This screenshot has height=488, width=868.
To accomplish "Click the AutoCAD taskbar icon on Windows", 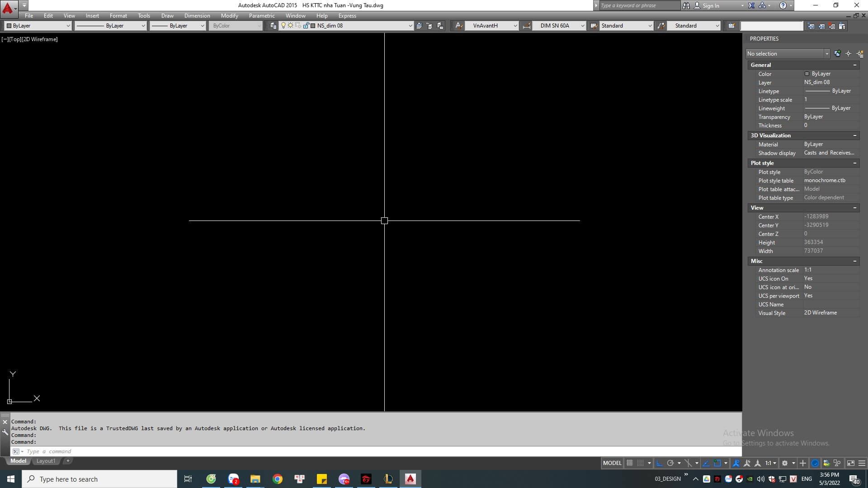I will [x=410, y=479].
